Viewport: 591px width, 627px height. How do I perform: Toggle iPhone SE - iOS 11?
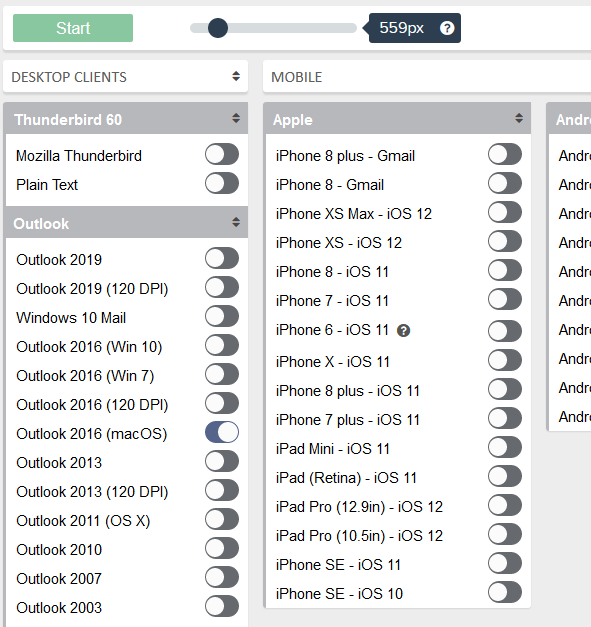click(x=505, y=563)
